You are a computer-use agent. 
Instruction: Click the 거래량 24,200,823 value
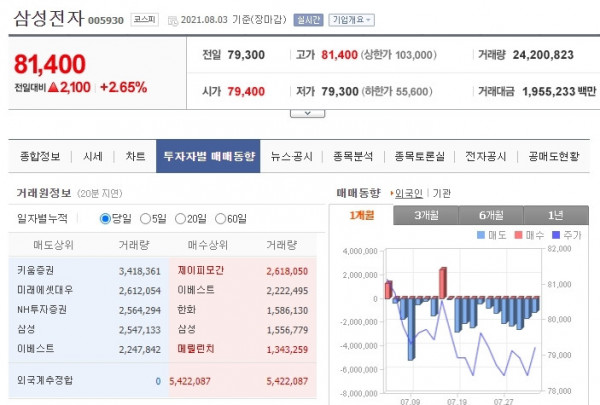pyautogui.click(x=543, y=55)
